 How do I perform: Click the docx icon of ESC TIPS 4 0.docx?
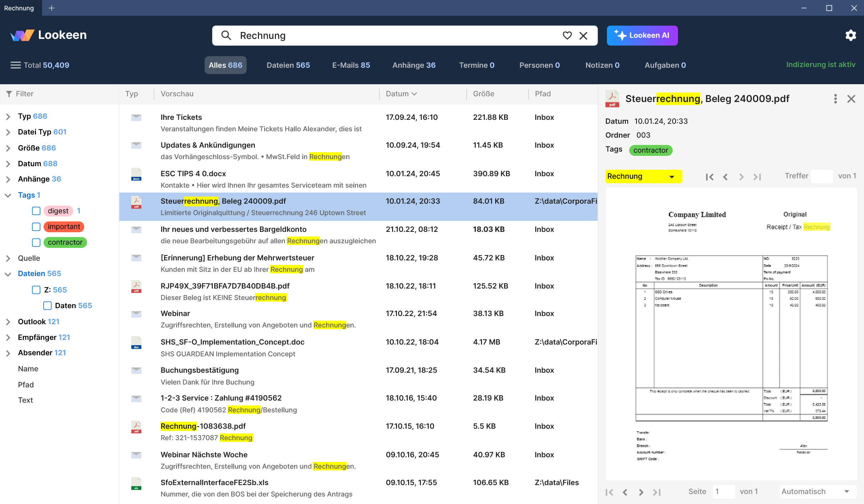(x=136, y=174)
